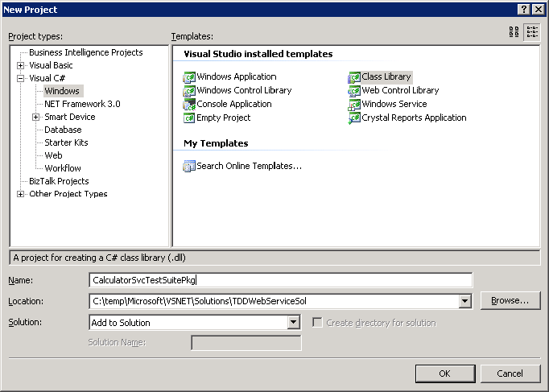
Task: Collapse the Visual C# node
Action: point(21,78)
